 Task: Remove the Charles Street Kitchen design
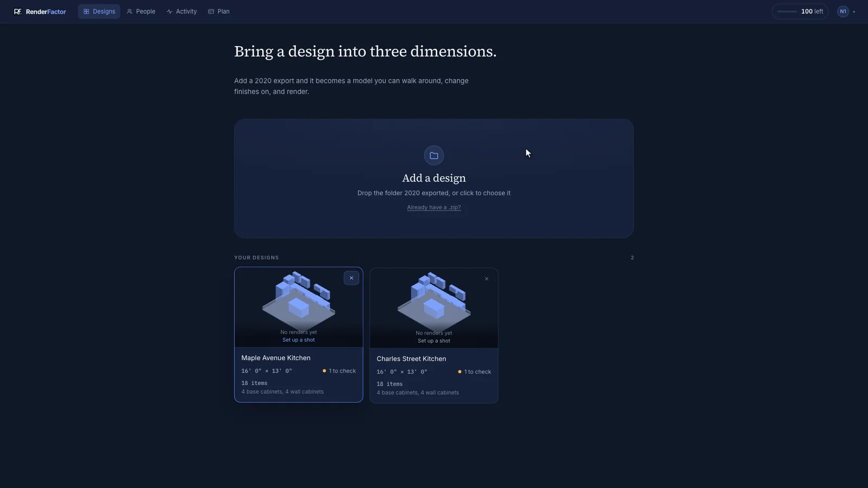point(487,279)
